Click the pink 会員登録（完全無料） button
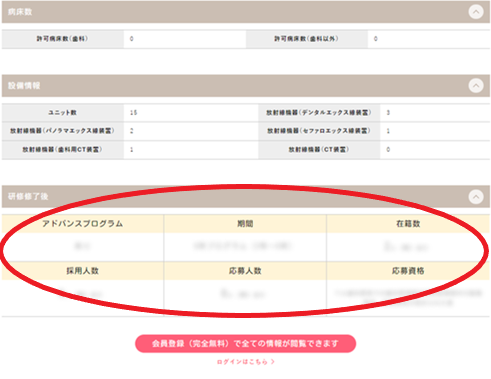The width and height of the screenshot is (491, 379). tap(245, 343)
